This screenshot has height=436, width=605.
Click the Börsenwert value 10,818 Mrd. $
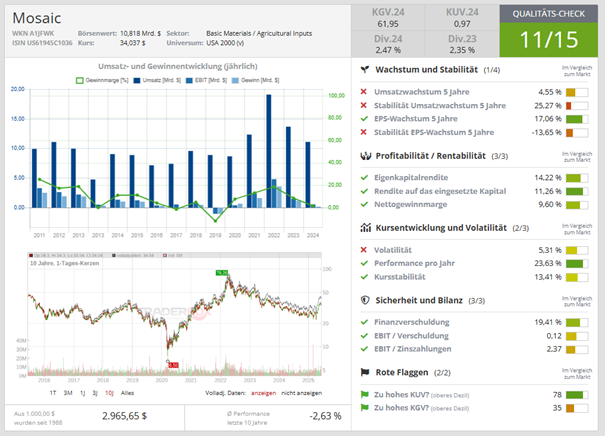tap(140, 34)
